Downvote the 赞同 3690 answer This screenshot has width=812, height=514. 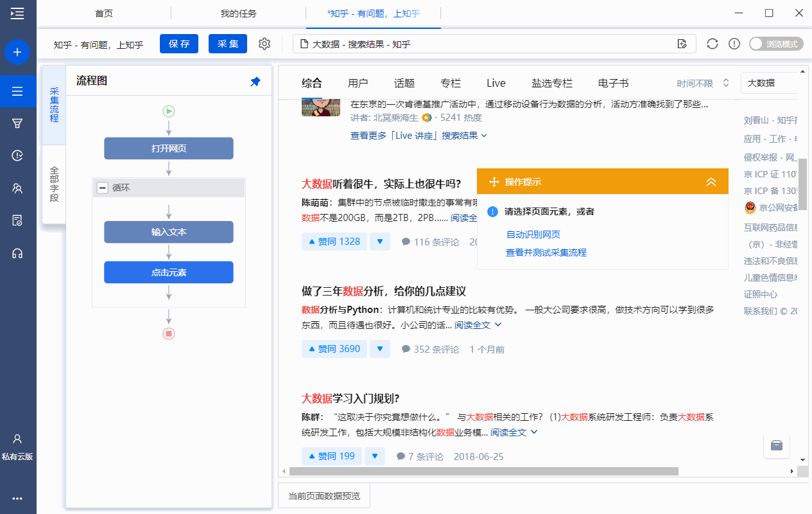click(x=380, y=349)
